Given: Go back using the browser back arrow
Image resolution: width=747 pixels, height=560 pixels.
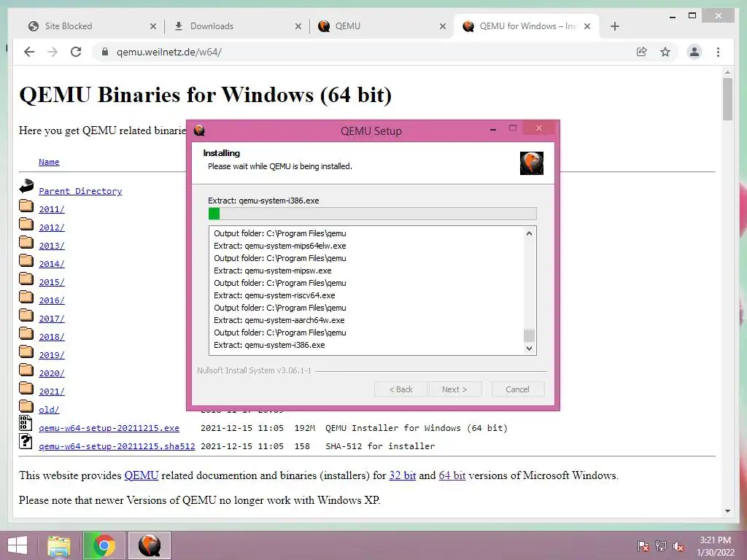Looking at the screenshot, I should point(29,52).
